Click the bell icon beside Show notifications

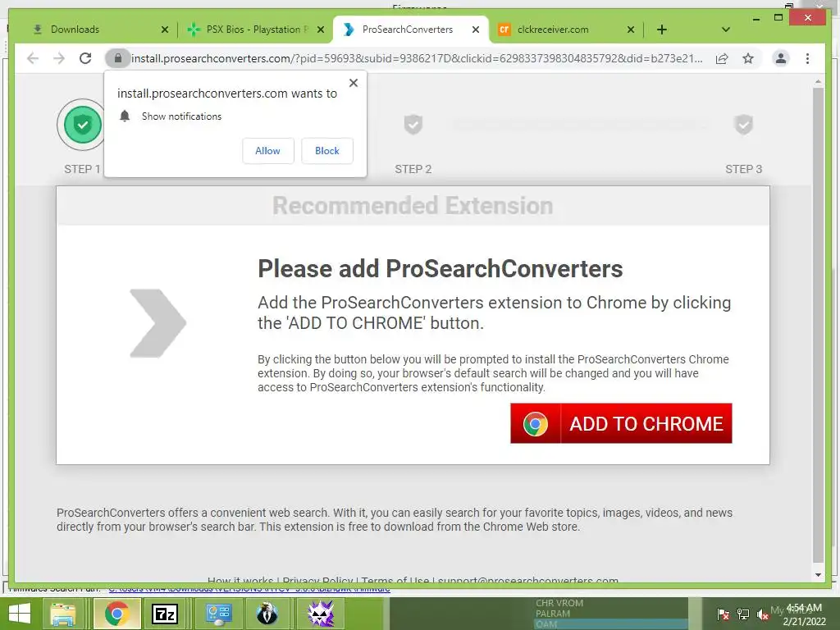click(x=125, y=116)
